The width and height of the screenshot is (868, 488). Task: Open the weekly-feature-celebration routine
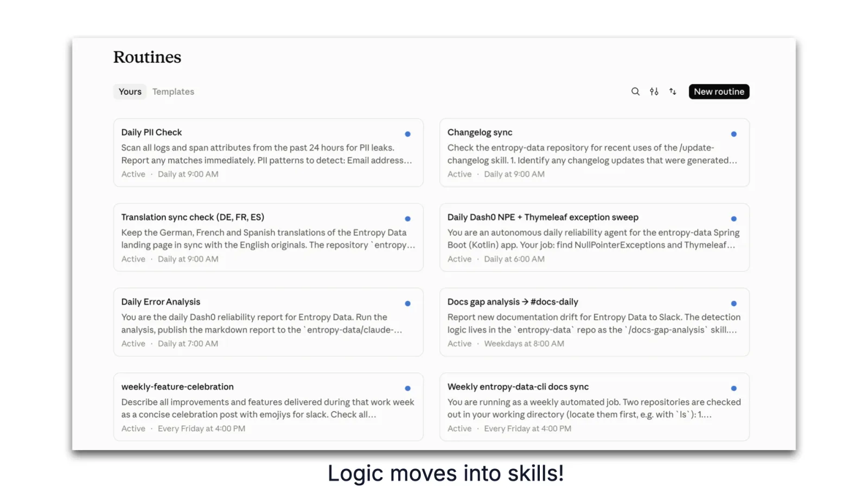click(268, 407)
